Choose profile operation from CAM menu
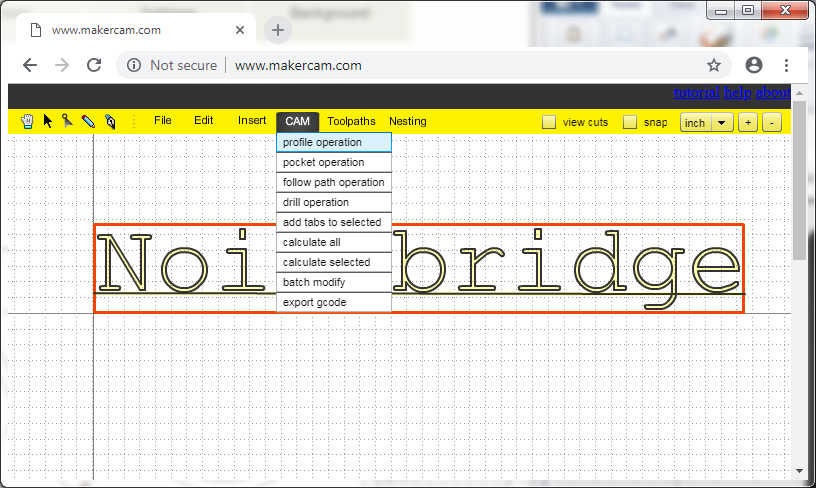 tap(333, 142)
